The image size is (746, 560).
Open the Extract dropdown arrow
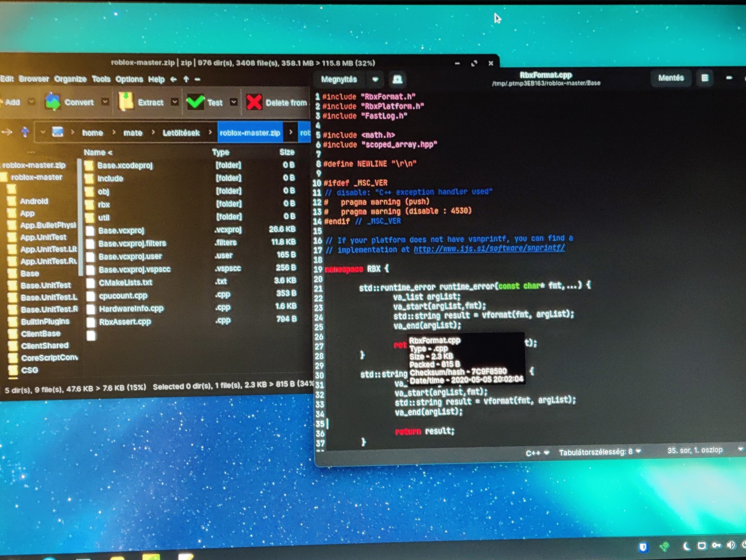point(175,102)
